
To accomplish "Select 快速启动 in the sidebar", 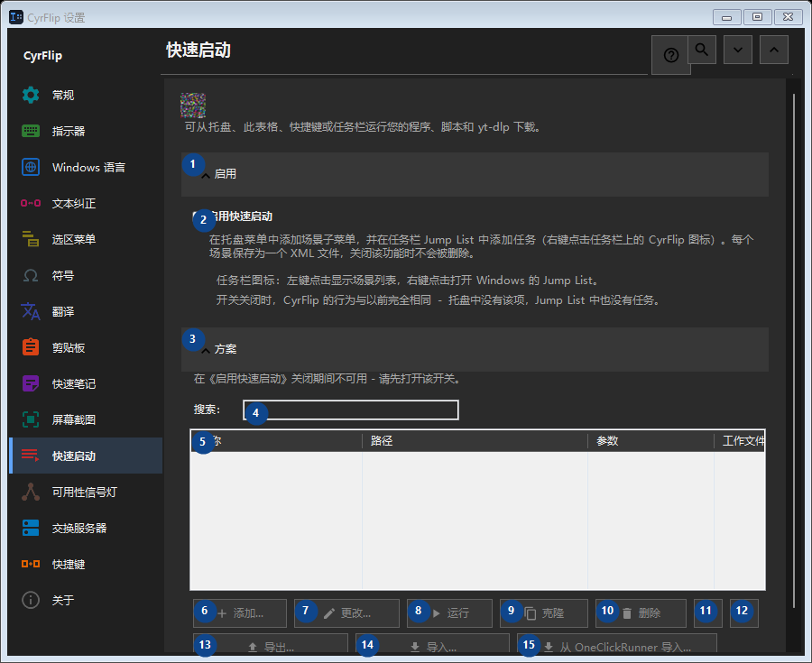I will (86, 456).
